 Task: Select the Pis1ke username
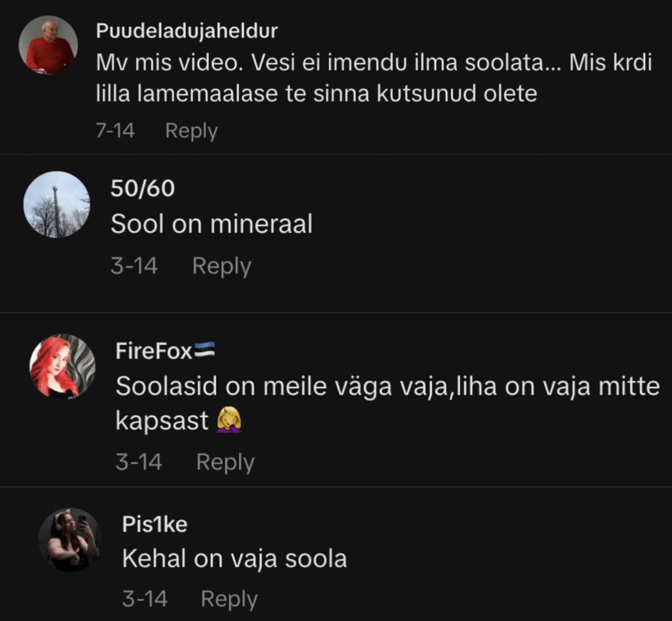(155, 525)
